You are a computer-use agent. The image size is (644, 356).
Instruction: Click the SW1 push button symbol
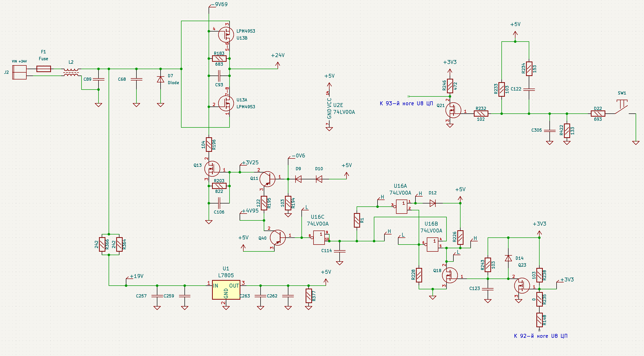point(622,107)
